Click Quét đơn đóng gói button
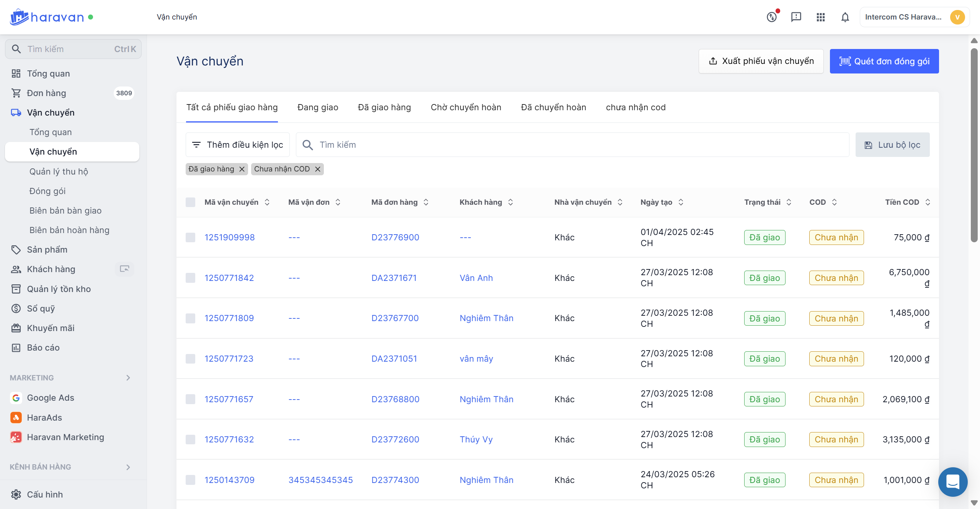This screenshot has height=509, width=980. pos(884,61)
